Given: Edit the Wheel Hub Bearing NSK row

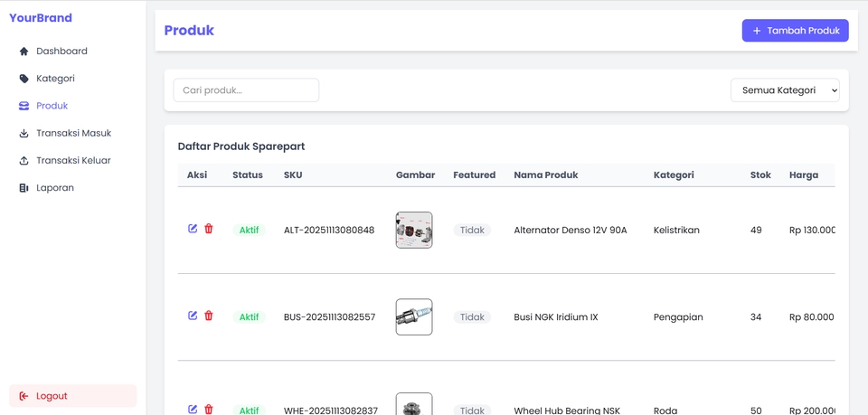Looking at the screenshot, I should [x=193, y=409].
